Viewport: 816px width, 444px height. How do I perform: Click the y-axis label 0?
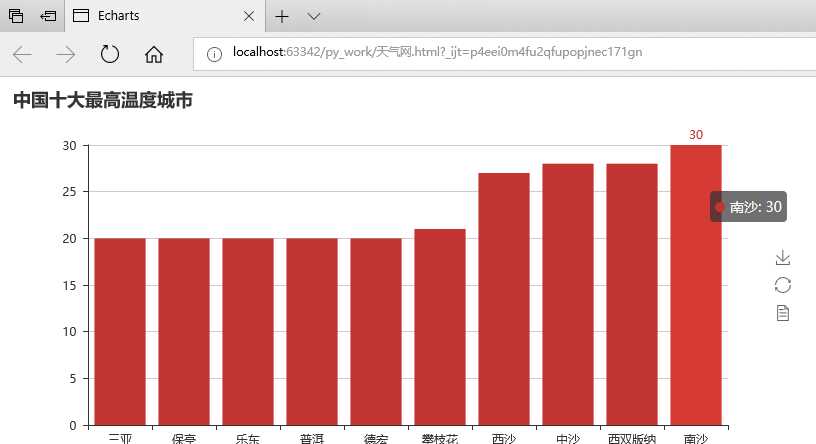(73, 425)
